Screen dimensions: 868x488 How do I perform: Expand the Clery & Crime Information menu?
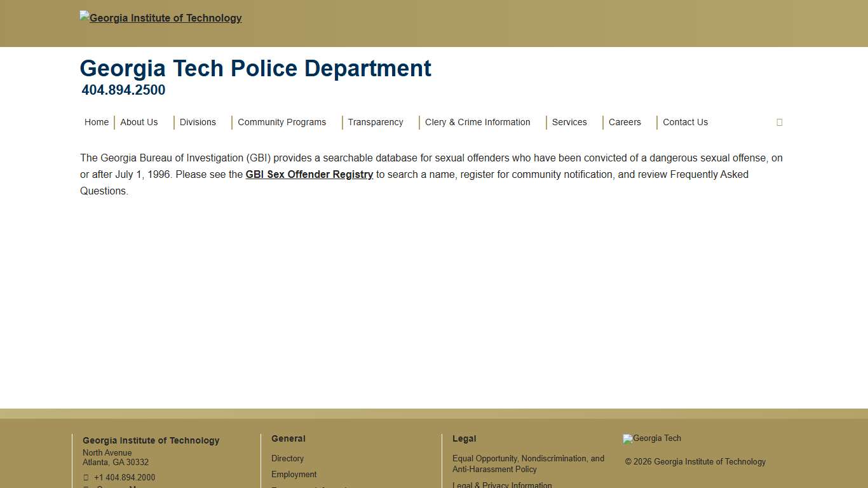coord(478,122)
